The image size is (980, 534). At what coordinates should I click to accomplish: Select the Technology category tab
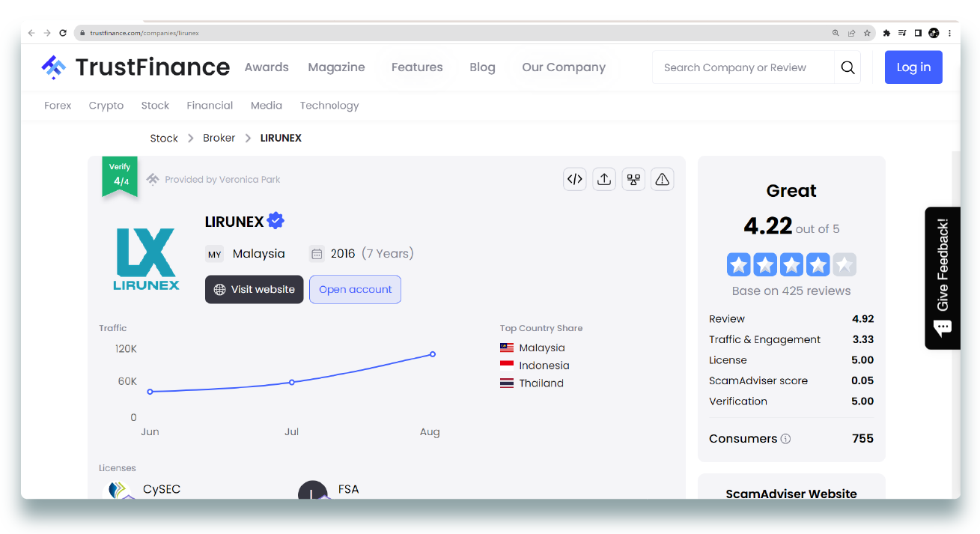[329, 106]
